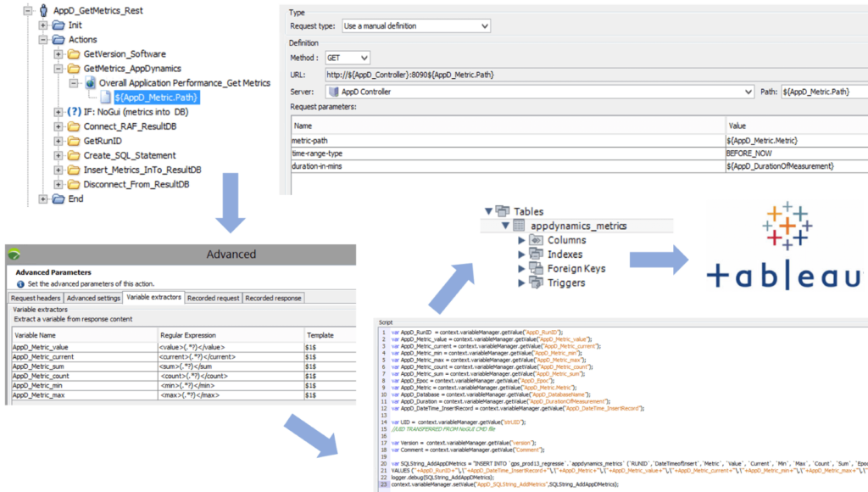Viewport: 868px width, 492px height.
Task: Collapse the Tables tree triangle
Action: [x=488, y=211]
